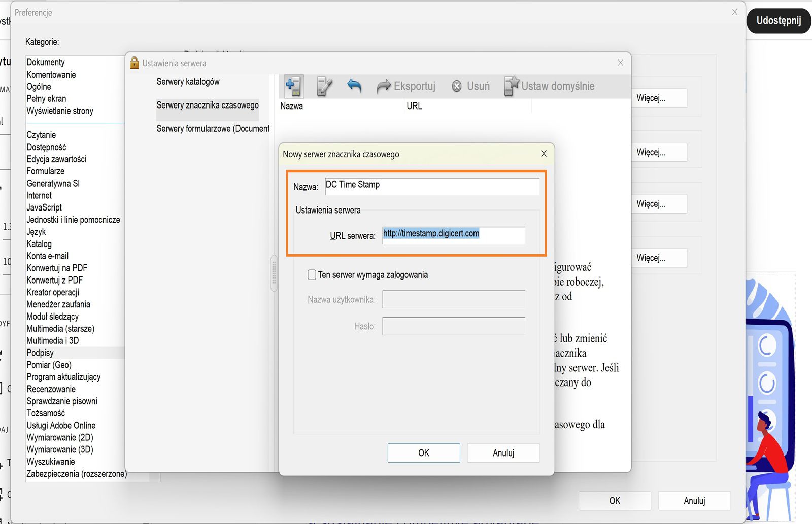This screenshot has height=524, width=812.
Task: Select Usługi Adobe Online category
Action: pos(61,426)
